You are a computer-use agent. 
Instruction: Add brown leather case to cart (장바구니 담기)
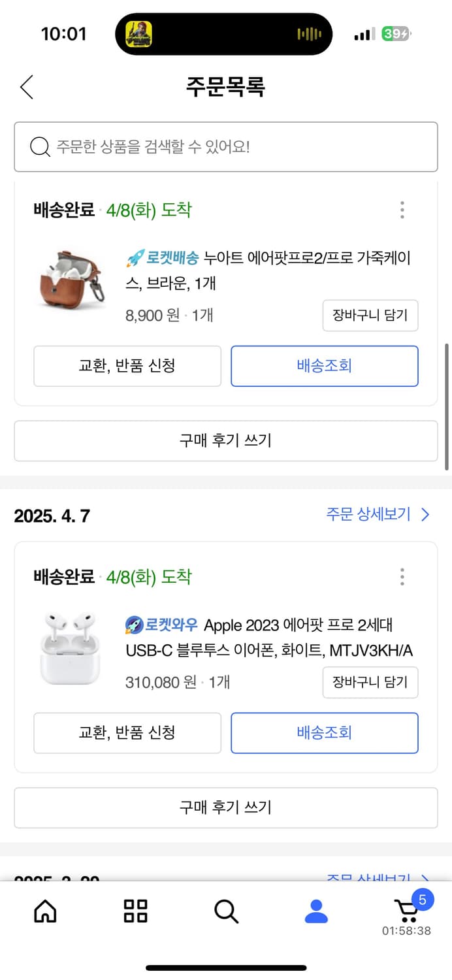click(x=370, y=316)
